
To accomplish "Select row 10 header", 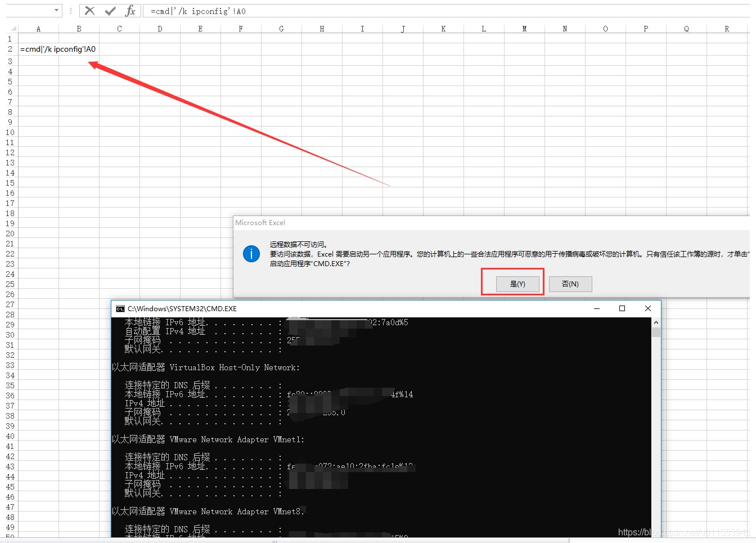I will (10, 132).
